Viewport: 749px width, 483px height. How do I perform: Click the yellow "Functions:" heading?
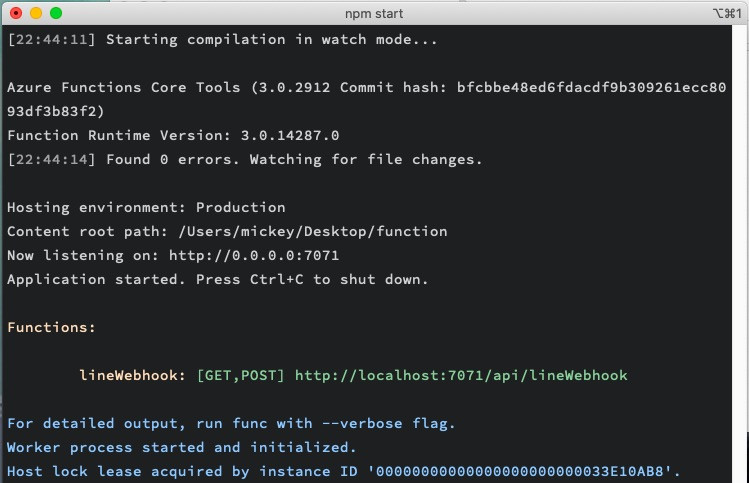51,327
